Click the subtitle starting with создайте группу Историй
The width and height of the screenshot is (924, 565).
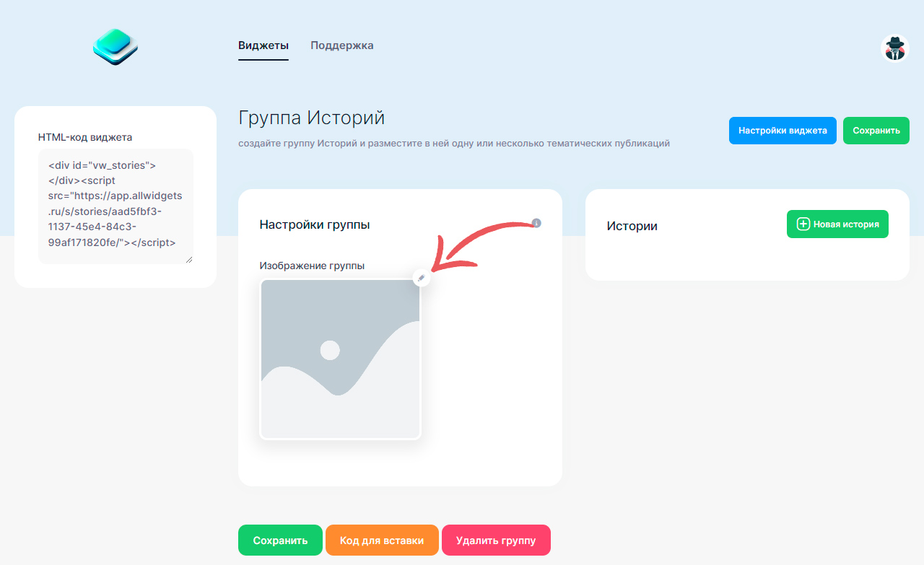[454, 144]
